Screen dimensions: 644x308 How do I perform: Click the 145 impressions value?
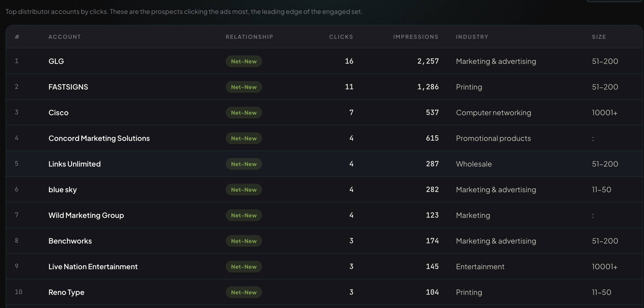point(432,267)
